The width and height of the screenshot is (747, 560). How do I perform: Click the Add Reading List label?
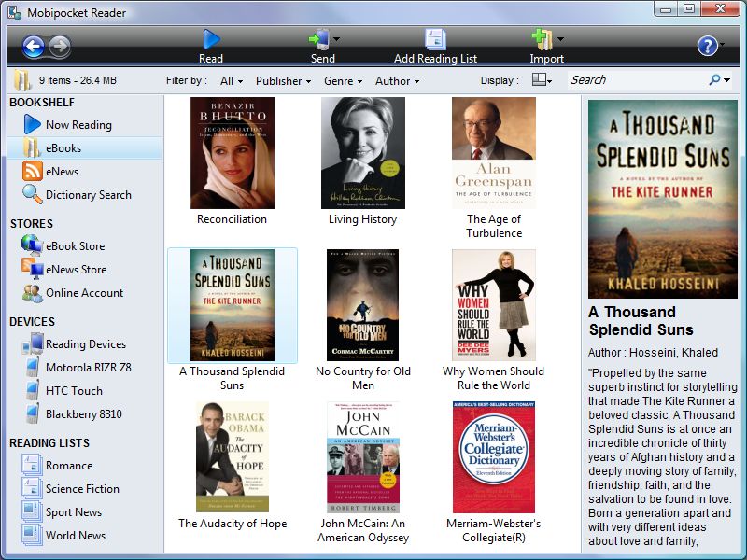point(435,59)
